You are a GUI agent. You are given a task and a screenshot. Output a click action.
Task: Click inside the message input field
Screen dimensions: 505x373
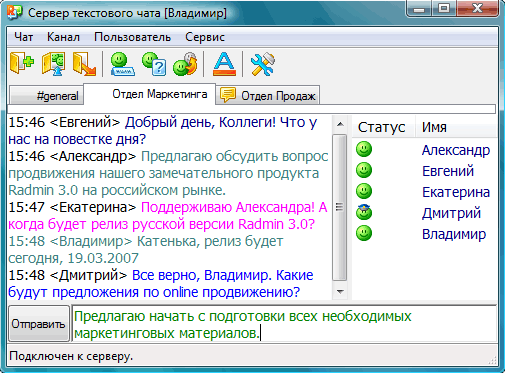(284, 324)
